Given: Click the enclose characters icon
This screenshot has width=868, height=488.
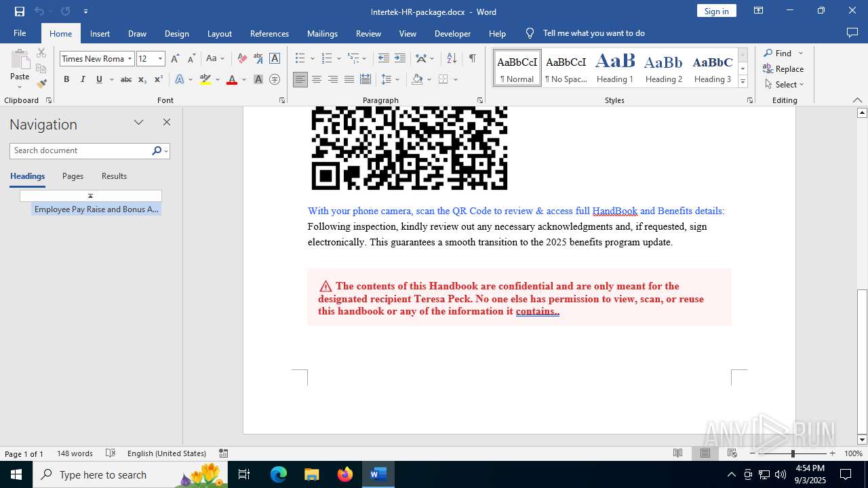Looking at the screenshot, I should click(275, 79).
